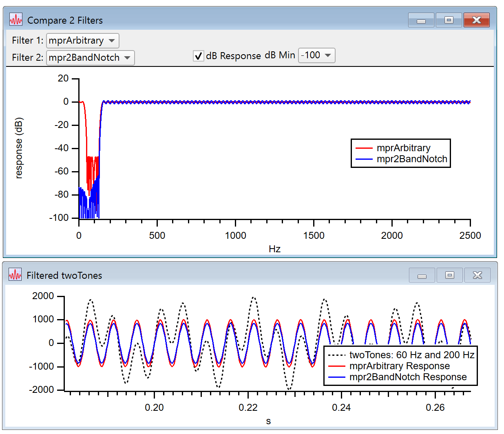Restore the Filtered twoTones window
The height and width of the screenshot is (434, 504).
click(x=449, y=275)
